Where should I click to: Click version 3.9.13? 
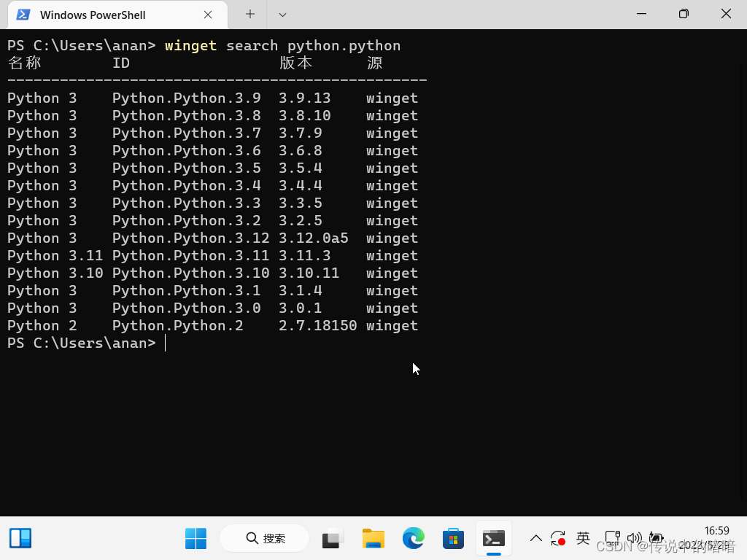tap(304, 98)
